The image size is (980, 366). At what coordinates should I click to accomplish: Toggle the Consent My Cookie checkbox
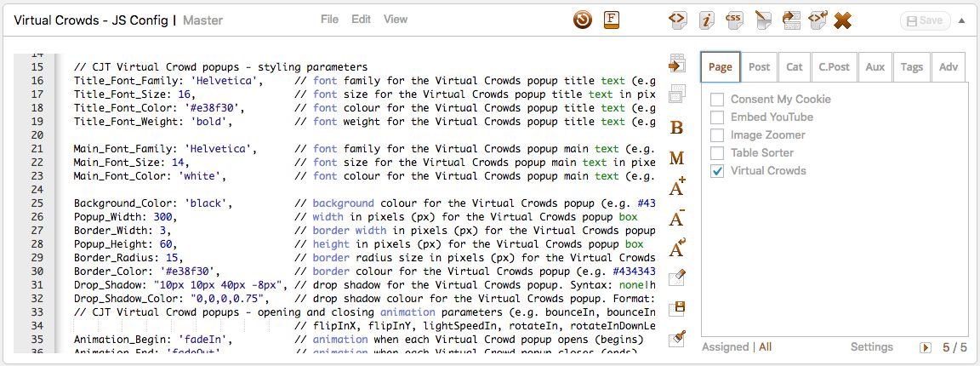click(x=717, y=100)
